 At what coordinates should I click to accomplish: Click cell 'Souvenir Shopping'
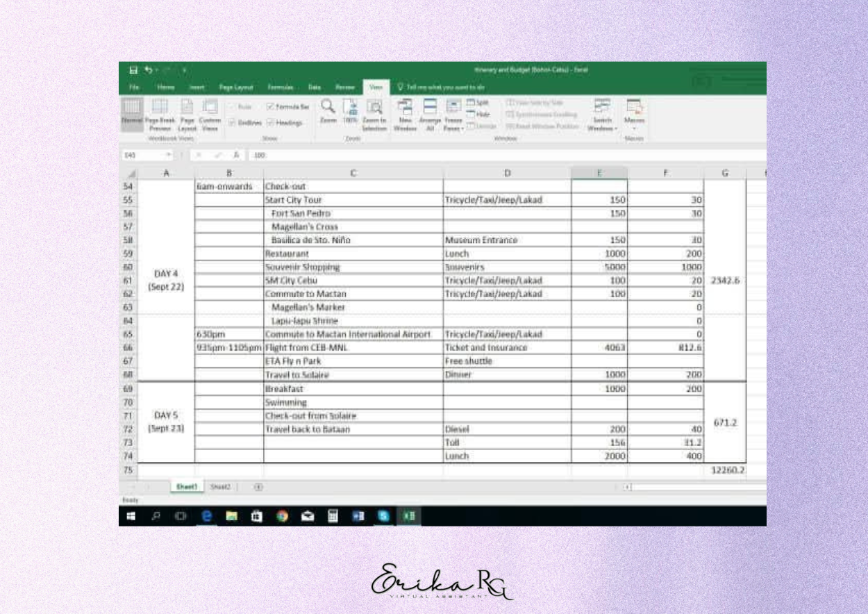click(353, 267)
